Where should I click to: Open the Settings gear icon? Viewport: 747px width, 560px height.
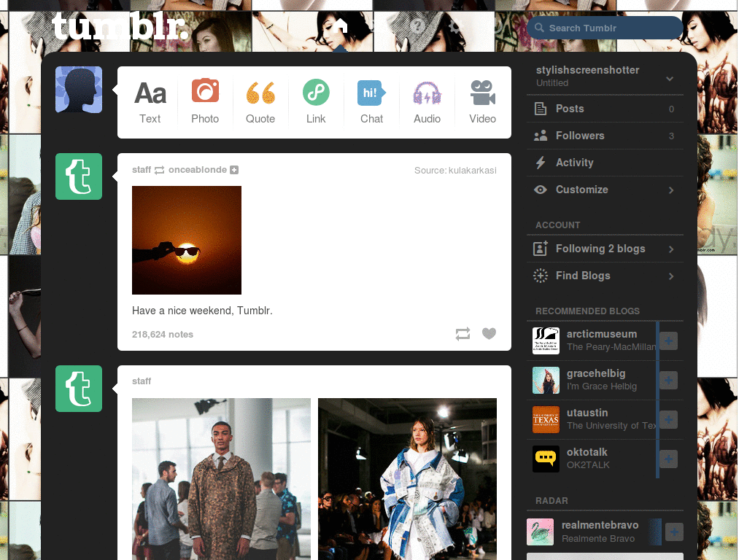tap(455, 26)
